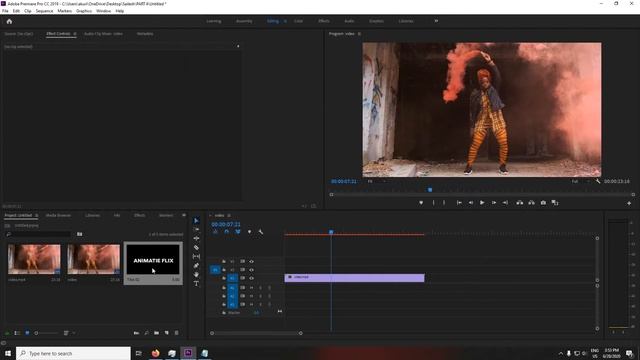Viewport: 640px width, 360px height.
Task: Open the Comparison View button
Action: (555, 202)
